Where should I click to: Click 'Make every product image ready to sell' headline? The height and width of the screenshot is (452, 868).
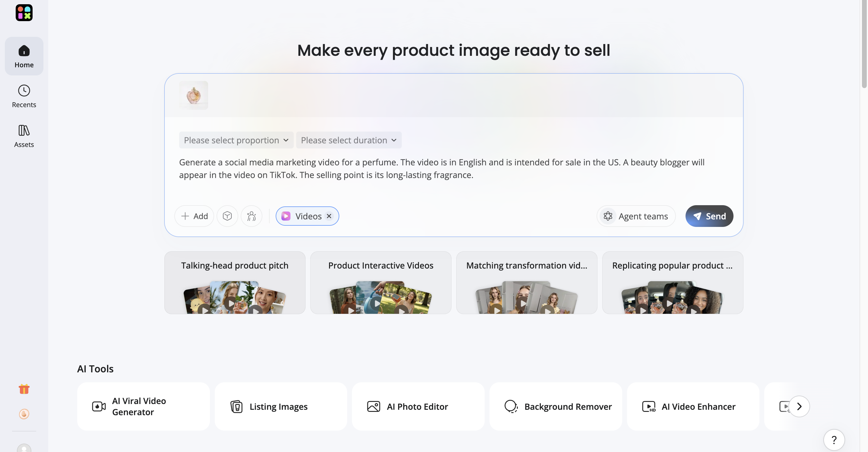[454, 51]
